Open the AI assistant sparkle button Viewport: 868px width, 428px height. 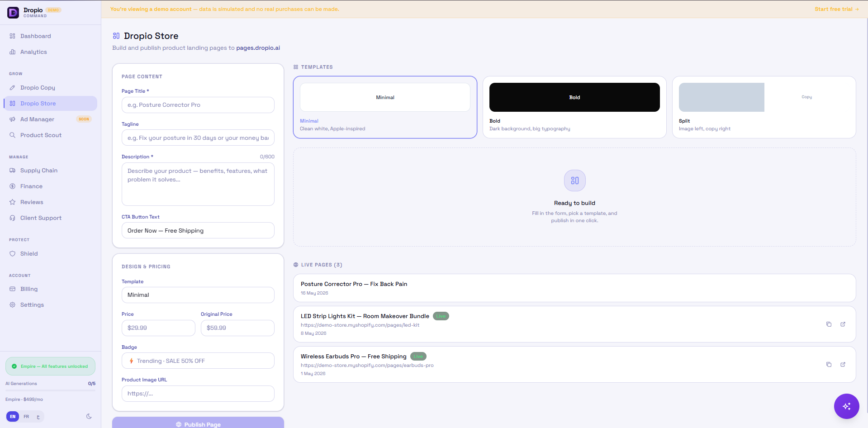click(846, 406)
